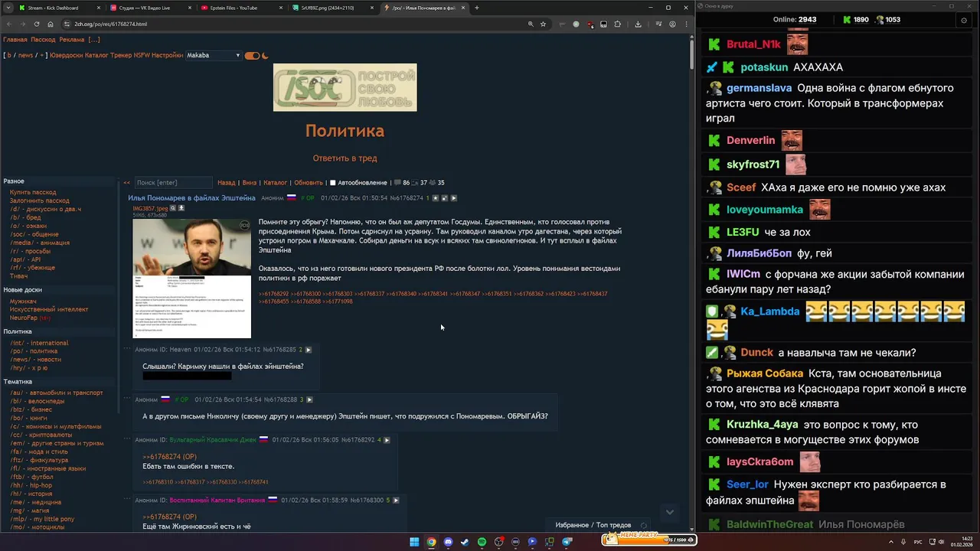Open the browser zoom magnifier icon
The height and width of the screenshot is (551, 980).
531,24
